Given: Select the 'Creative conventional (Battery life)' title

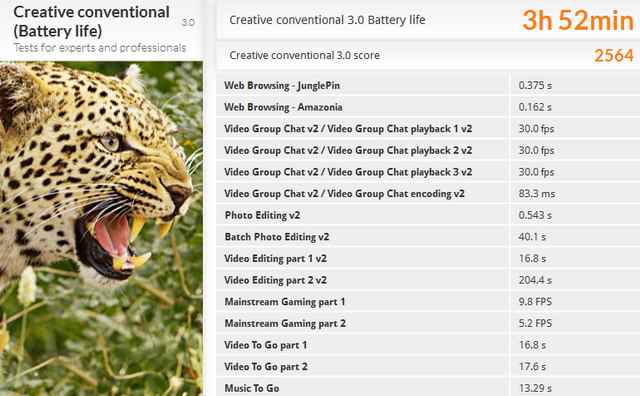Looking at the screenshot, I should click(91, 22).
